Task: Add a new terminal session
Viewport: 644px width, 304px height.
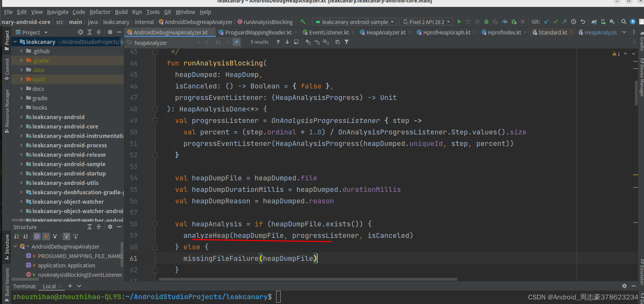Action: click(70, 286)
